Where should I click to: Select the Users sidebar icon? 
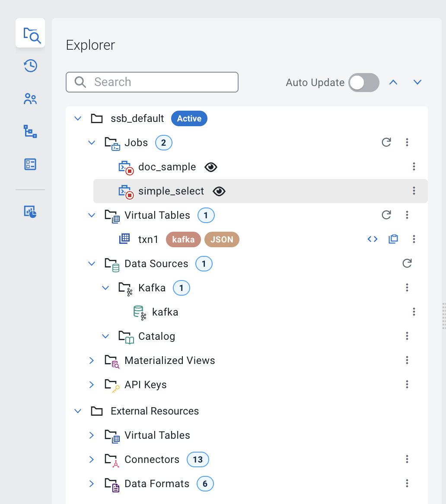pos(30,99)
